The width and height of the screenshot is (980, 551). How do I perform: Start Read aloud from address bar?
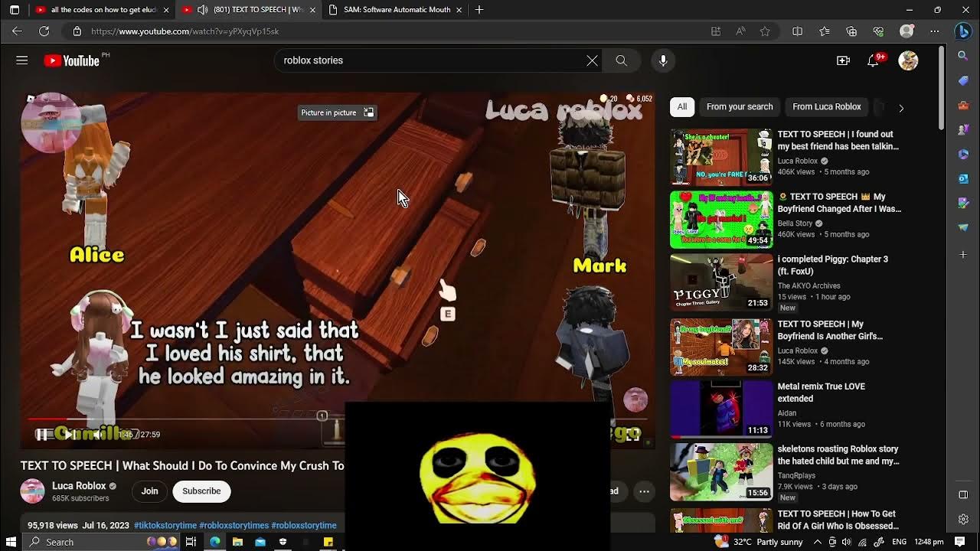click(740, 31)
